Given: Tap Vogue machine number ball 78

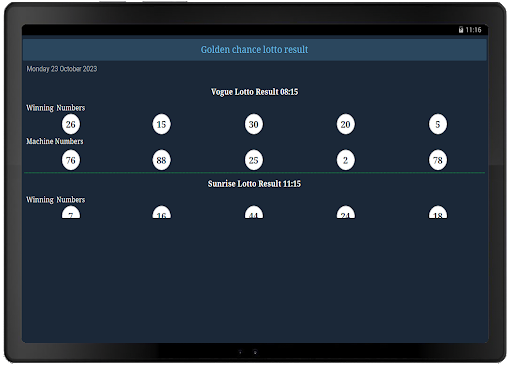Looking at the screenshot, I should pos(438,160).
